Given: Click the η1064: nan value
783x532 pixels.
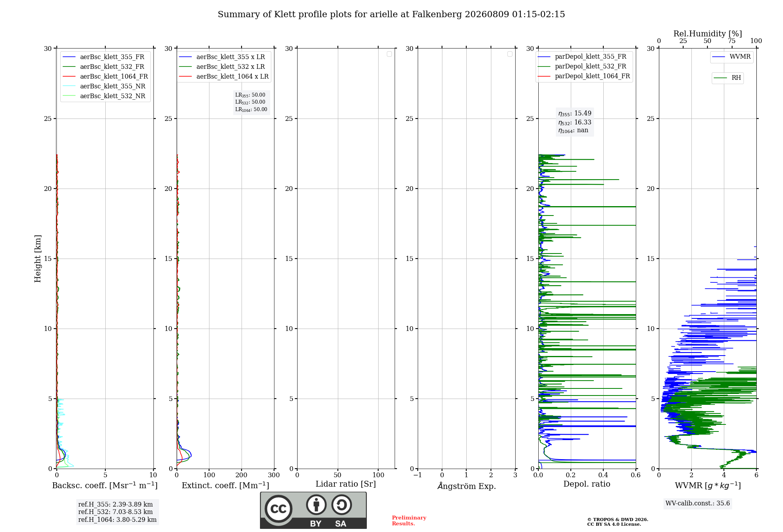Looking at the screenshot, I should pos(573,131).
